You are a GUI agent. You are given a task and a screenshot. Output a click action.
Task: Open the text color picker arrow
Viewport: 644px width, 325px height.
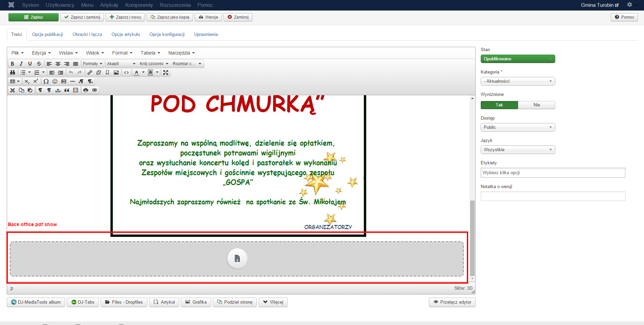tap(143, 73)
